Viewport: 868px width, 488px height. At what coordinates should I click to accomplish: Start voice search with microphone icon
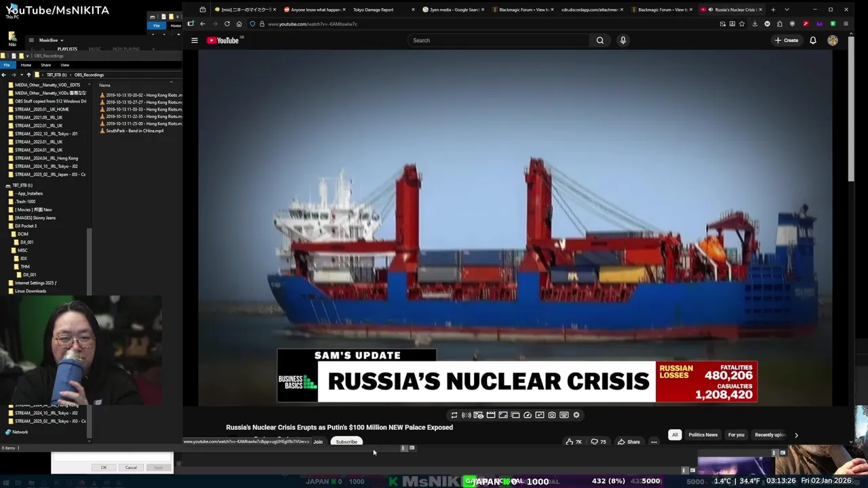click(x=623, y=41)
